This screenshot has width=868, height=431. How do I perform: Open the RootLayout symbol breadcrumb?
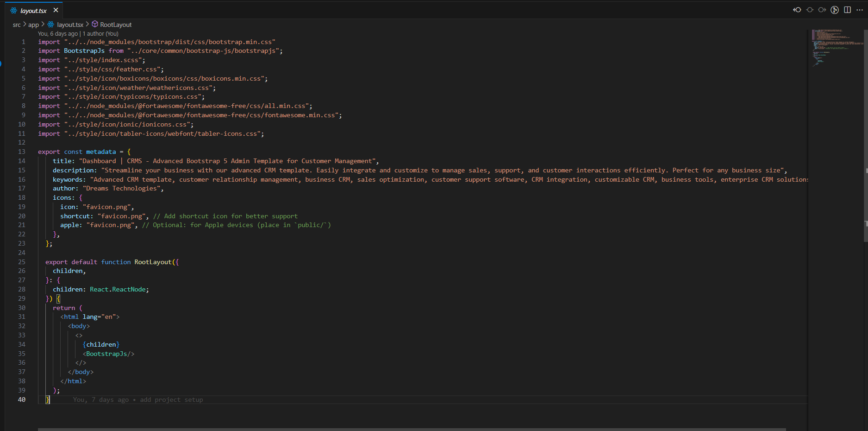pyautogui.click(x=116, y=25)
